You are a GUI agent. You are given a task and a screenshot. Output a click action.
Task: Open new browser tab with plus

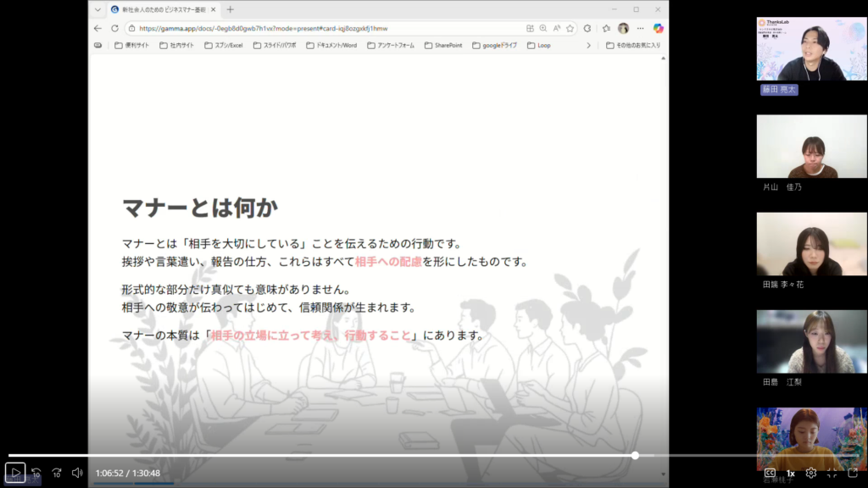[230, 9]
